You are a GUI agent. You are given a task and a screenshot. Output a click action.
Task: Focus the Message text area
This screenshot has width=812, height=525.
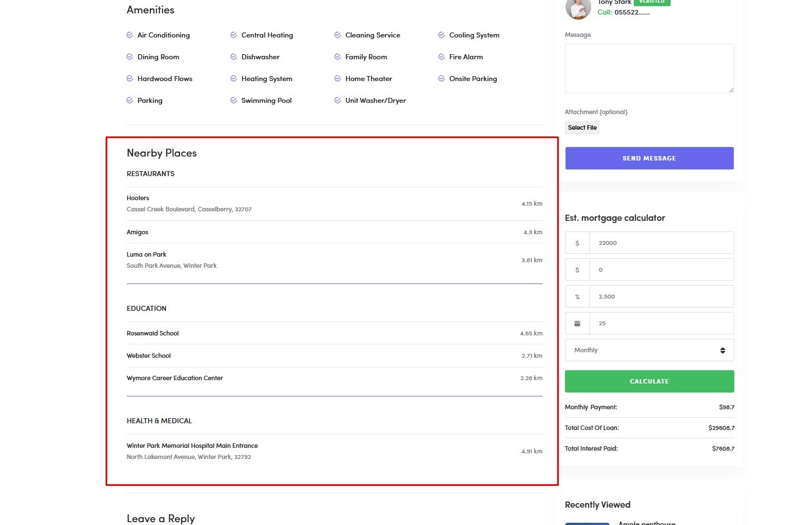pyautogui.click(x=649, y=68)
